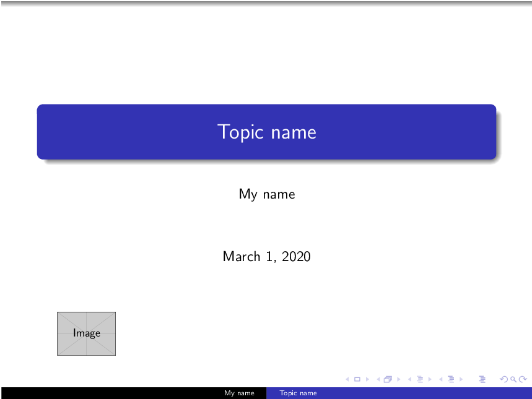Screen dimensions: 532x399
Task: Click the stacked frames navigation icon
Action: [x=388, y=379]
